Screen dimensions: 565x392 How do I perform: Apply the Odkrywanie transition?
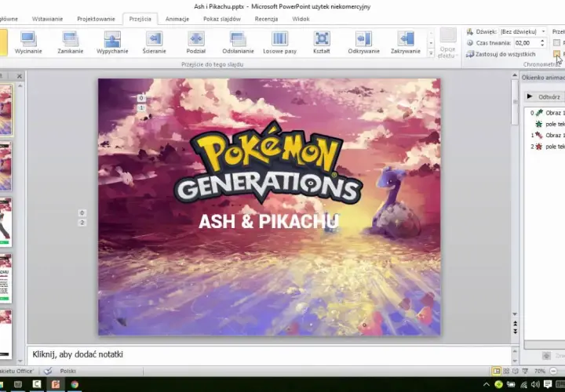pyautogui.click(x=363, y=42)
